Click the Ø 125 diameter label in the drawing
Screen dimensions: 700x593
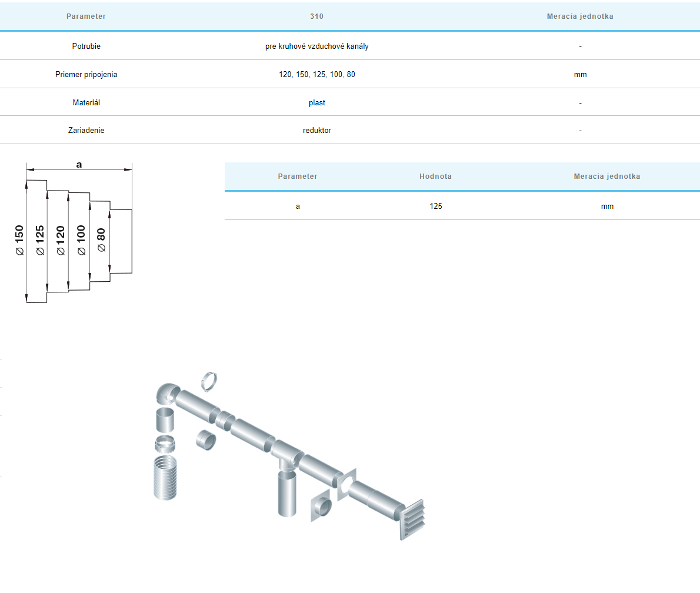[x=40, y=240]
